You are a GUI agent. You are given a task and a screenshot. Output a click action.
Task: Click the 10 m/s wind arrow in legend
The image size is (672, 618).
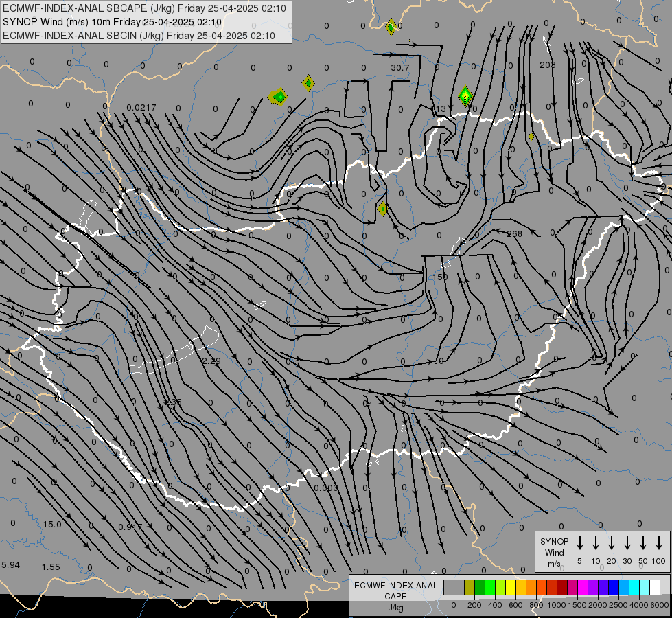(x=595, y=543)
